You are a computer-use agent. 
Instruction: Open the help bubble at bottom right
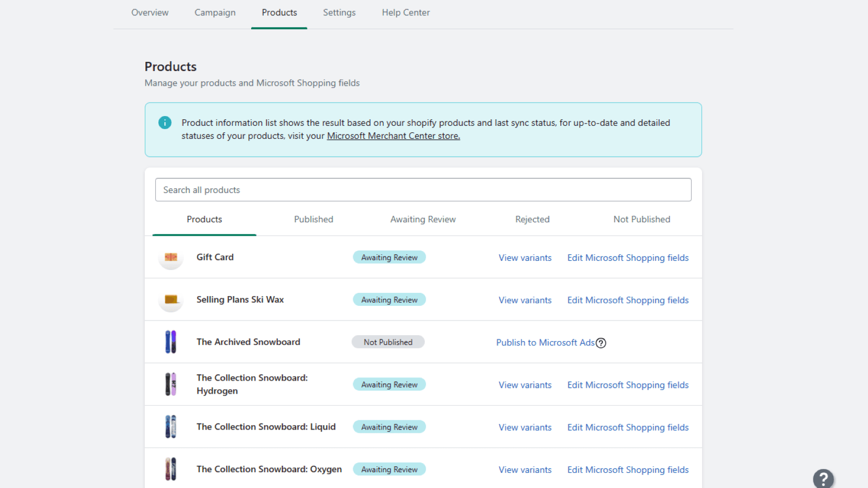[x=823, y=479]
